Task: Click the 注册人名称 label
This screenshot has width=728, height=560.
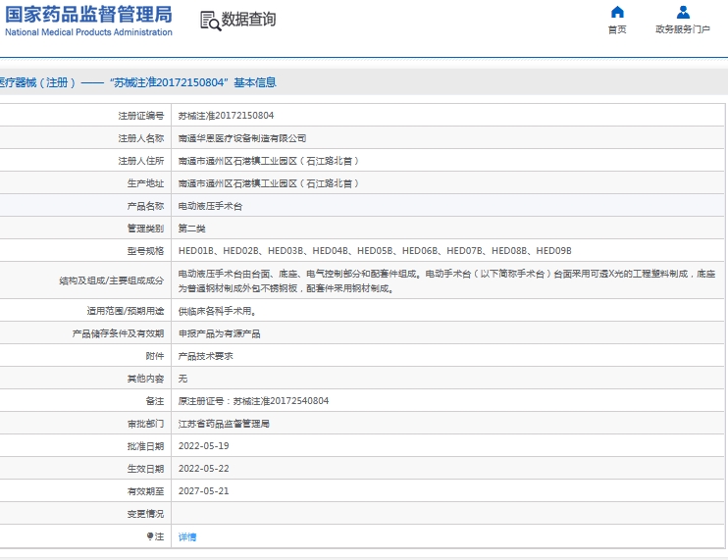Action: tap(140, 138)
